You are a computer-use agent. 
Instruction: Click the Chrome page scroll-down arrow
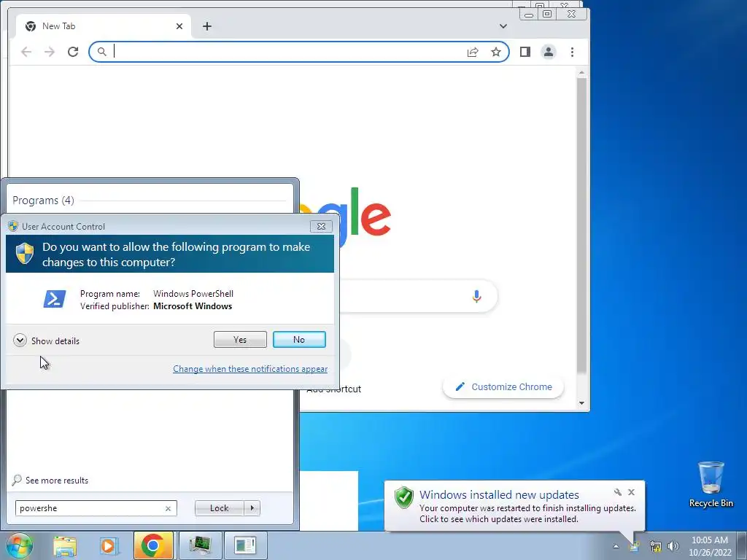tap(581, 402)
